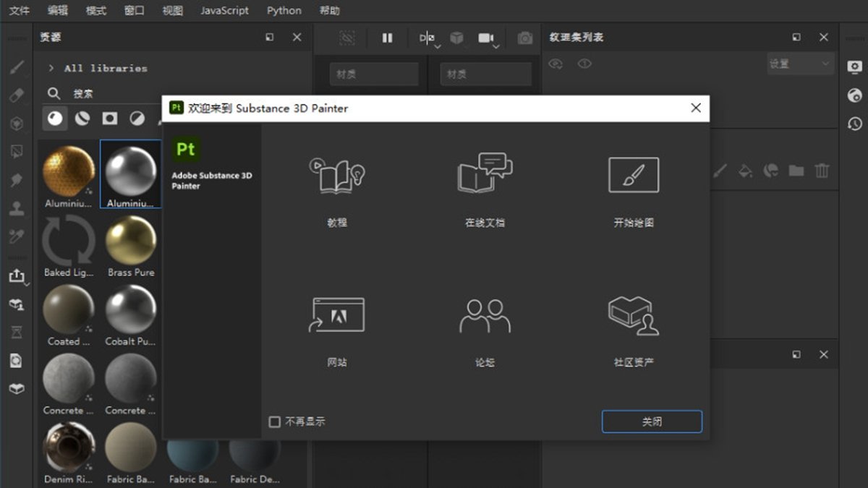
Task: Open the 视图 menu
Action: (x=173, y=10)
